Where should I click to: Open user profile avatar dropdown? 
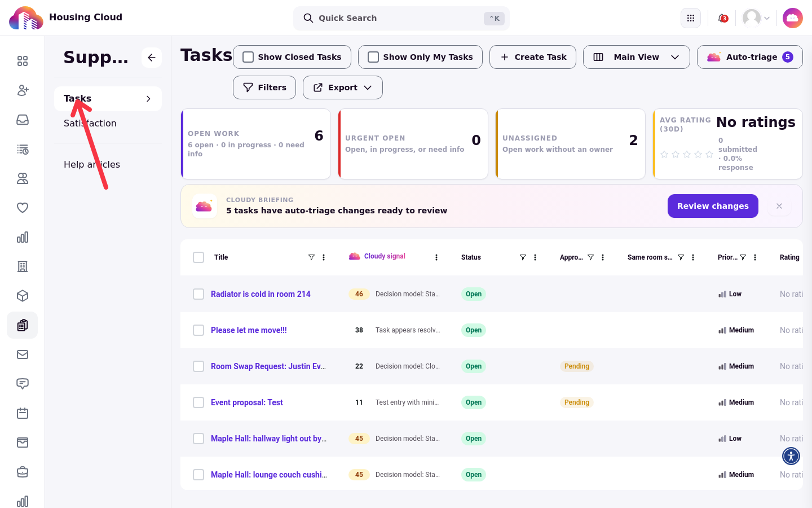[756, 18]
